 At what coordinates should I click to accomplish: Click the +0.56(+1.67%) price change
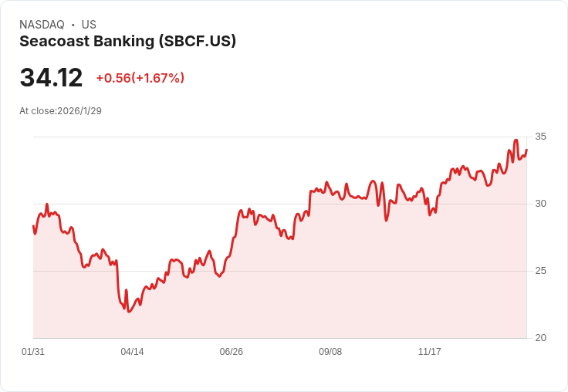[x=140, y=78]
